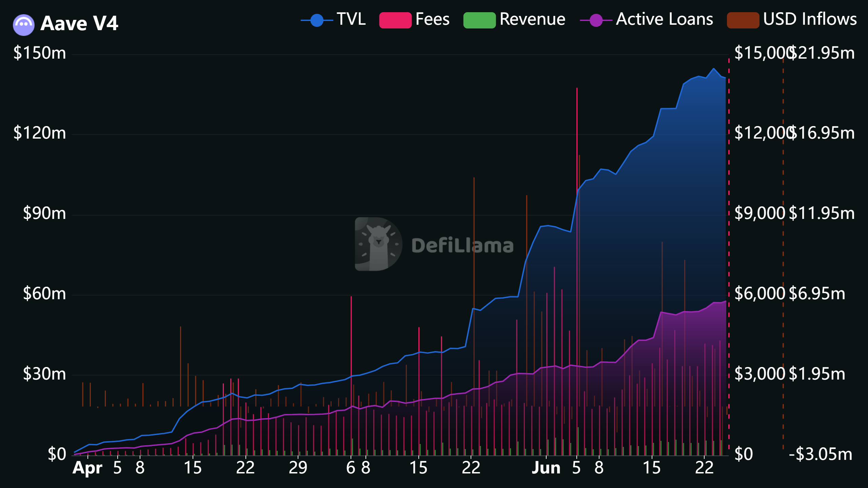This screenshot has width=868, height=488.
Task: Click the tall brown inflow bar at May 22
Action: pyautogui.click(x=474, y=291)
